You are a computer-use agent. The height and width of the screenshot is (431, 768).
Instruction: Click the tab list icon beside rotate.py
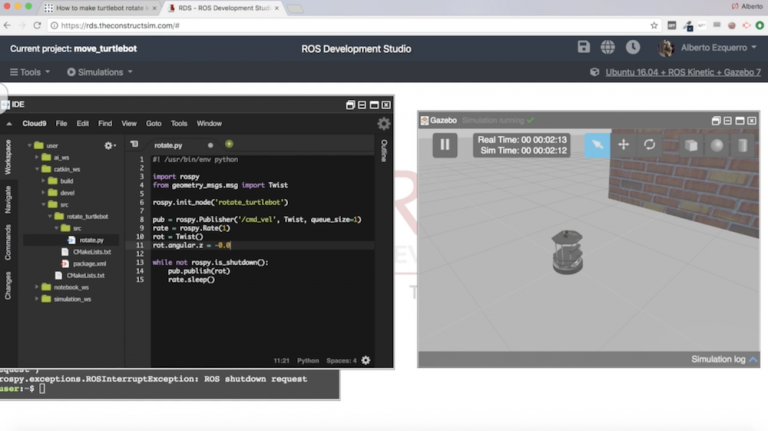tap(134, 144)
